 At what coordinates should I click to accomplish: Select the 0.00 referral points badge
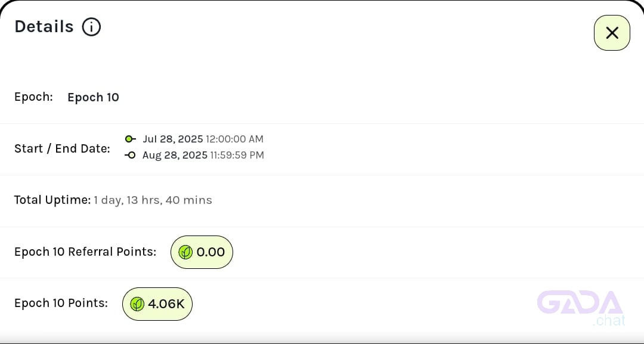pyautogui.click(x=202, y=252)
